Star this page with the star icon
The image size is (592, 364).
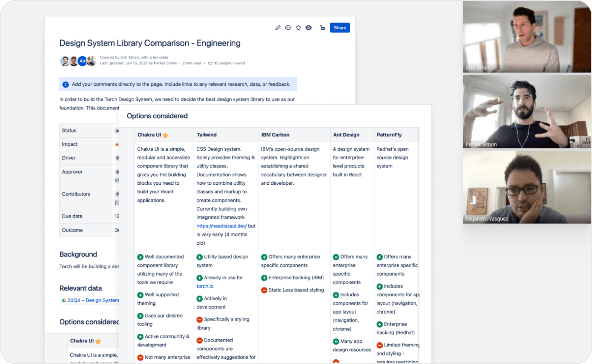click(298, 28)
